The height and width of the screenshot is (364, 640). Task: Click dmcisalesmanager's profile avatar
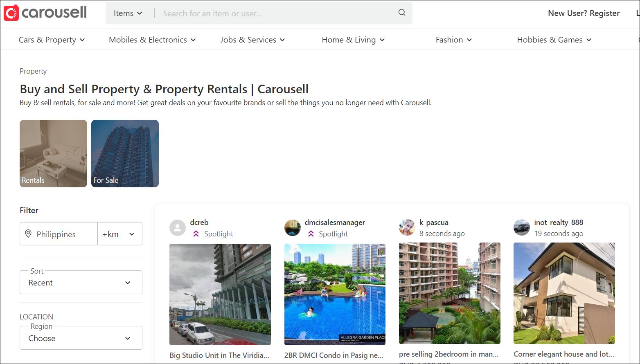click(x=293, y=228)
